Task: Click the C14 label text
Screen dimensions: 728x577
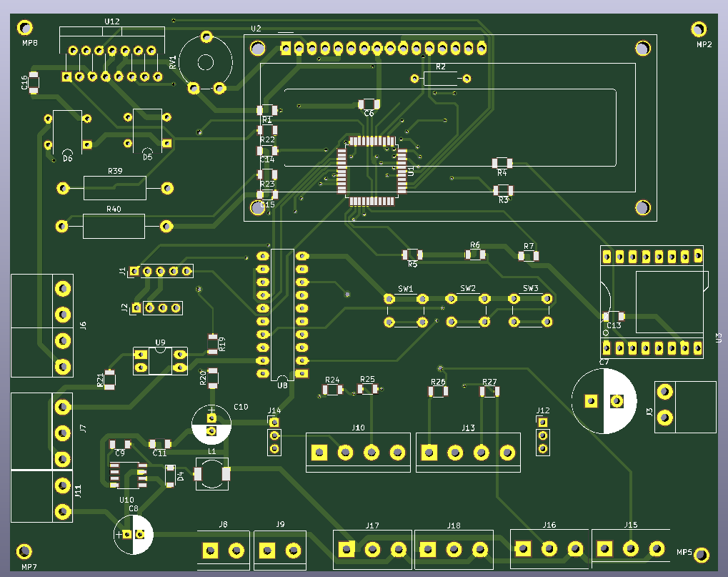Action: pos(267,159)
